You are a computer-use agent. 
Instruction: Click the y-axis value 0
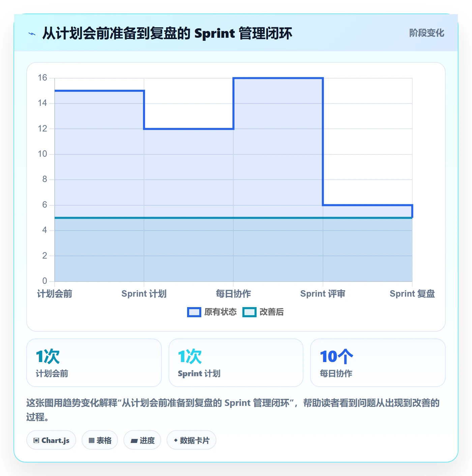click(x=45, y=281)
